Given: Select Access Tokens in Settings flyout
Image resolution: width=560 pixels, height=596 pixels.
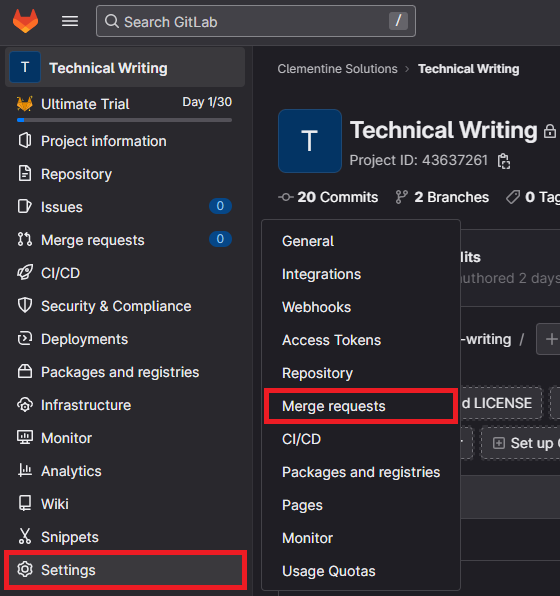Looking at the screenshot, I should 361,340.
